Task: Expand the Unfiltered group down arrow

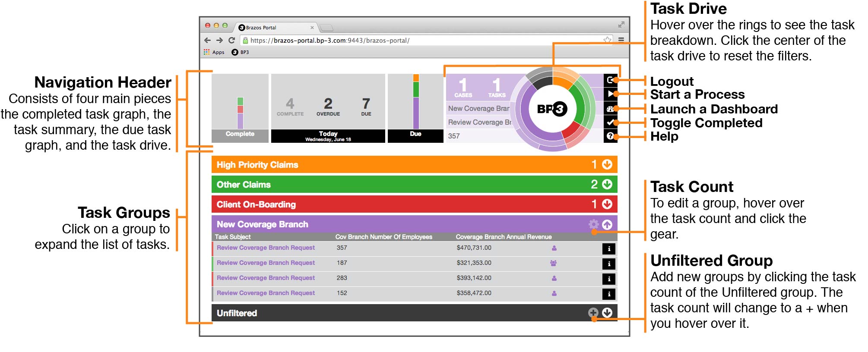Action: pyautogui.click(x=607, y=313)
